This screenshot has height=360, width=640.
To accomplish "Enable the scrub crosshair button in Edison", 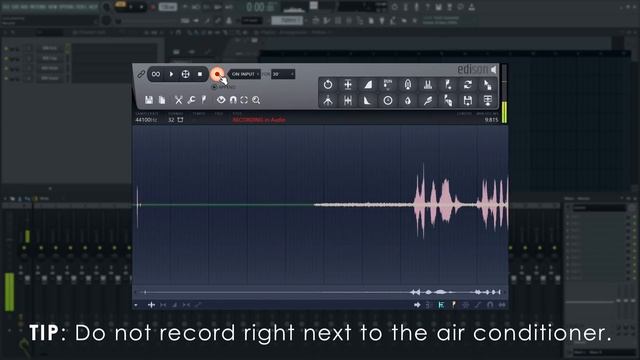I will pyautogui.click(x=185, y=74).
